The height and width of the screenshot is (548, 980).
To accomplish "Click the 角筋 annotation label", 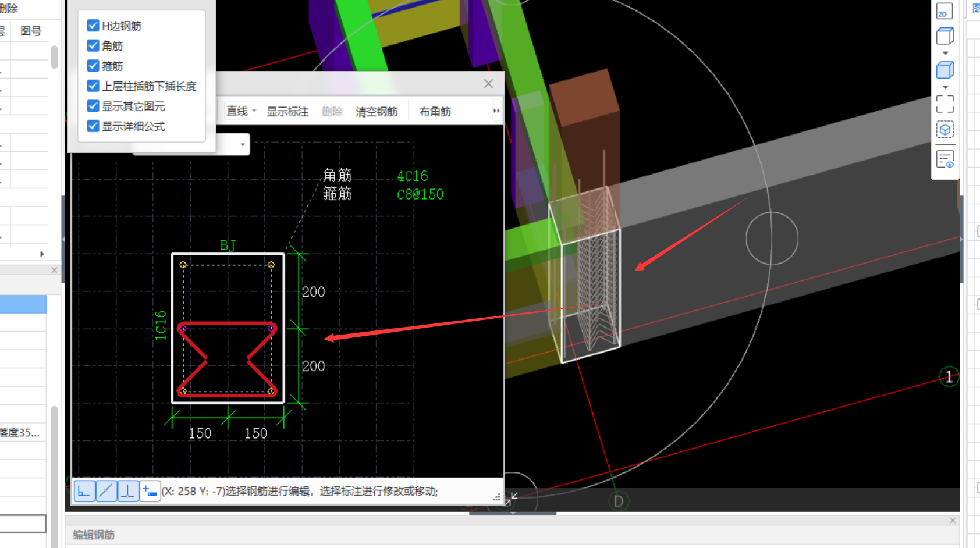I will (338, 175).
